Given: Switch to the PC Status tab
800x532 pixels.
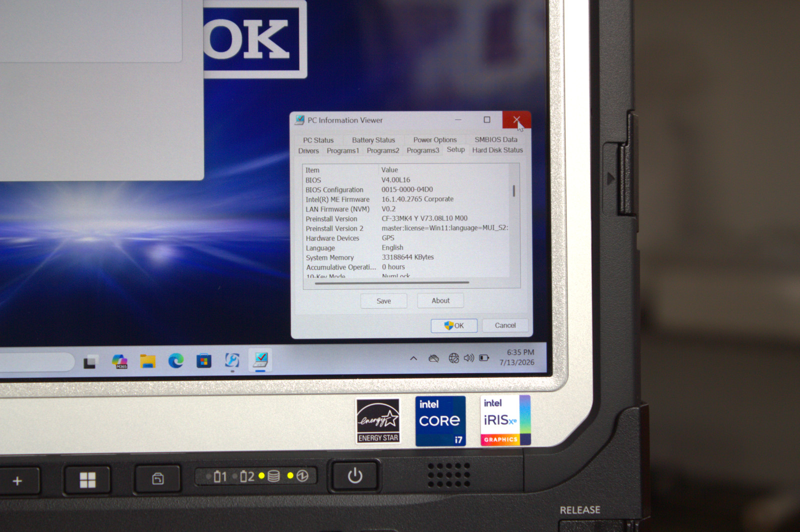Looking at the screenshot, I should point(318,140).
